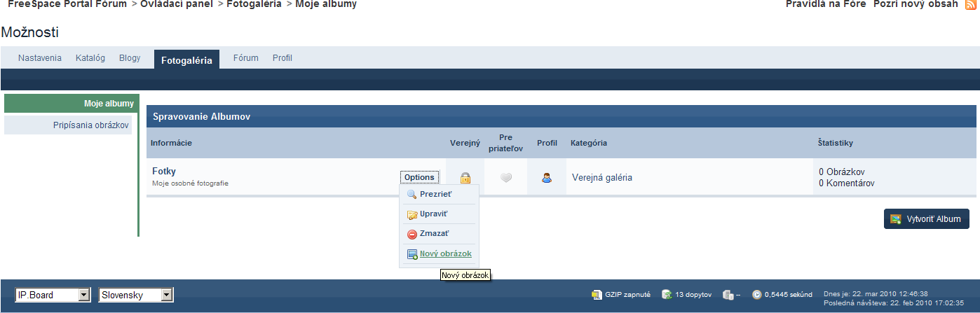Image resolution: width=980 pixels, height=313 pixels.
Task: Click the Moje albumy breadcrumb
Action: point(326,4)
